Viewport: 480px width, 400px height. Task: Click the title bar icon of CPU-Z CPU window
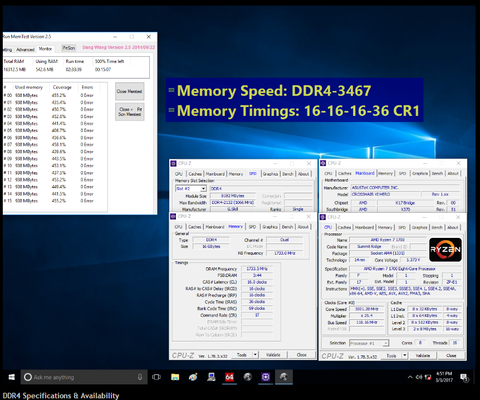323,217
